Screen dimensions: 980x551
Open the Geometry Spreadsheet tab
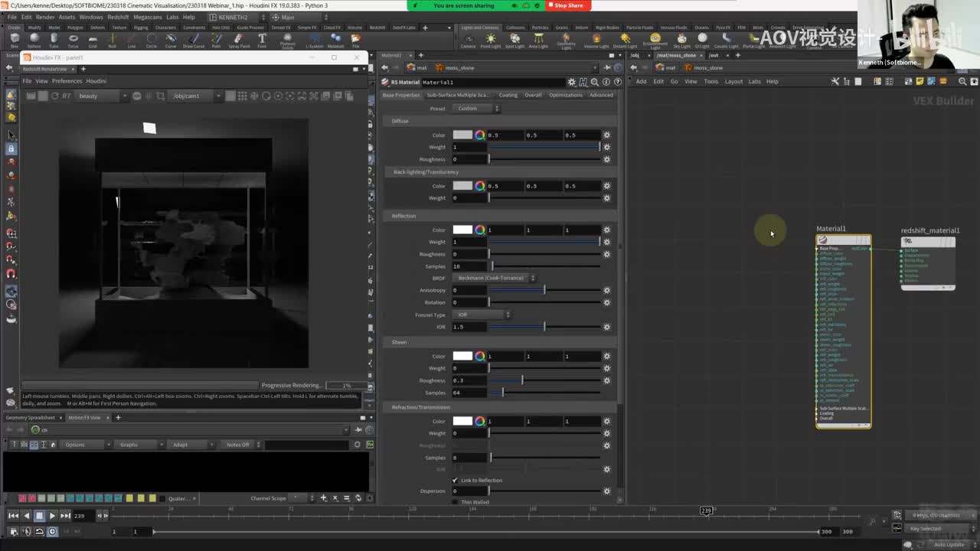coord(31,418)
